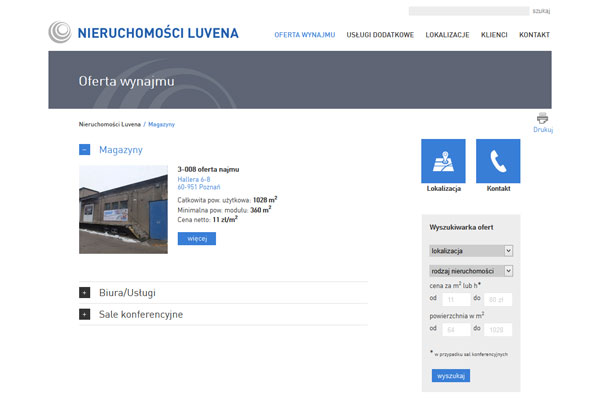Open Usługi dodatkowe menu item
The height and width of the screenshot is (400, 600).
pyautogui.click(x=380, y=35)
